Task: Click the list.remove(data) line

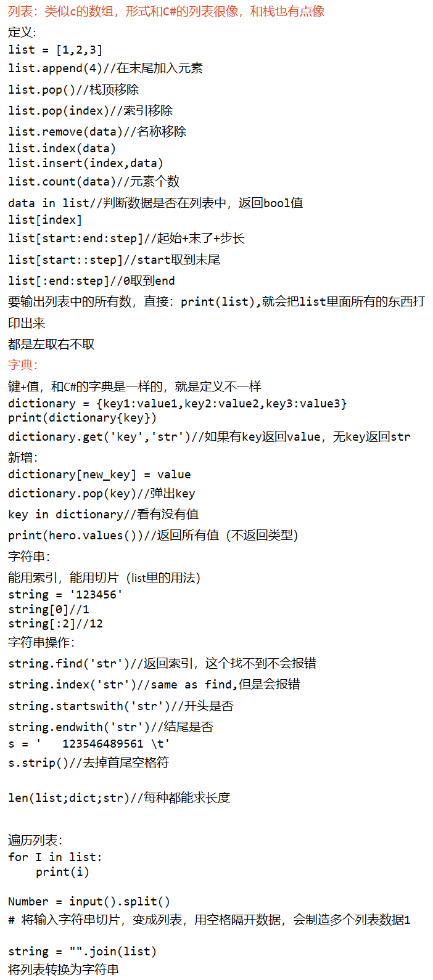Action: [97, 131]
